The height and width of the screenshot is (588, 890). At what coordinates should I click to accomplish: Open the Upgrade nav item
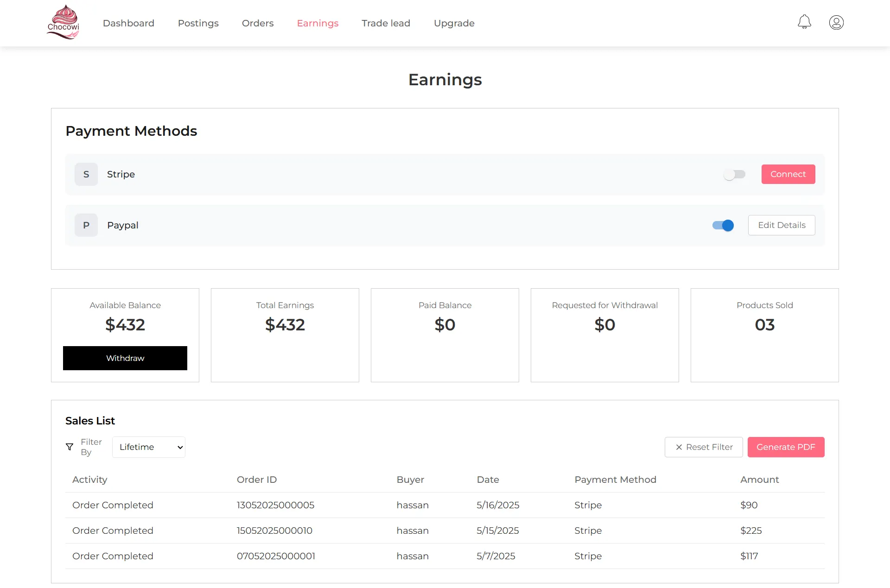pyautogui.click(x=454, y=23)
